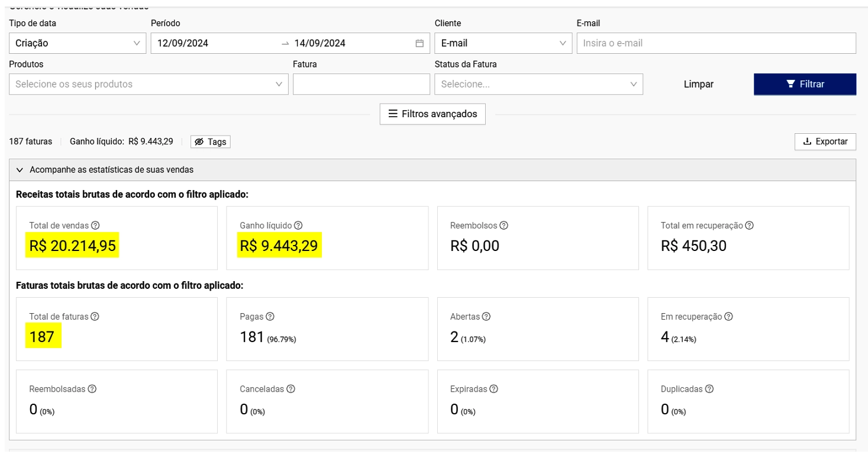This screenshot has height=454, width=868.
Task: Click the help icon next to Abertas
Action: click(x=486, y=317)
